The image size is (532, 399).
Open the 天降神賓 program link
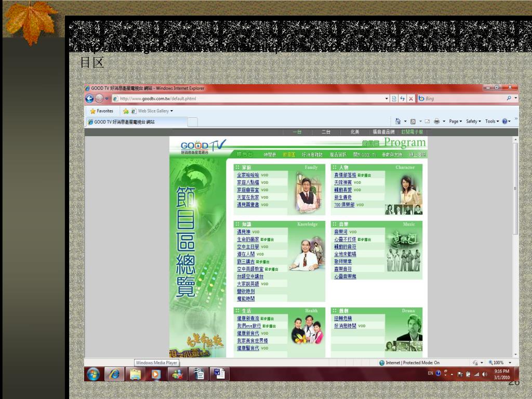(x=343, y=182)
